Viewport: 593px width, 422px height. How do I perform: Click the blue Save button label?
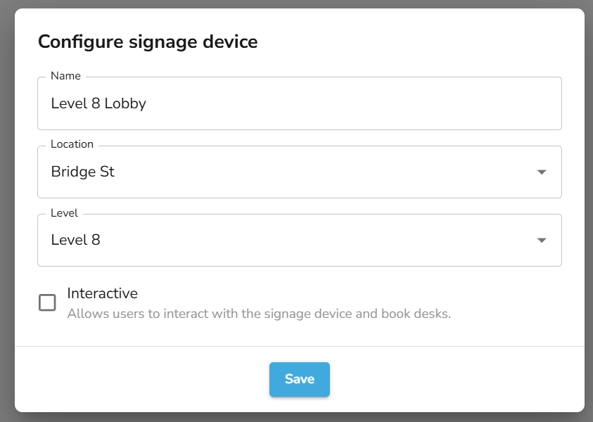(300, 379)
